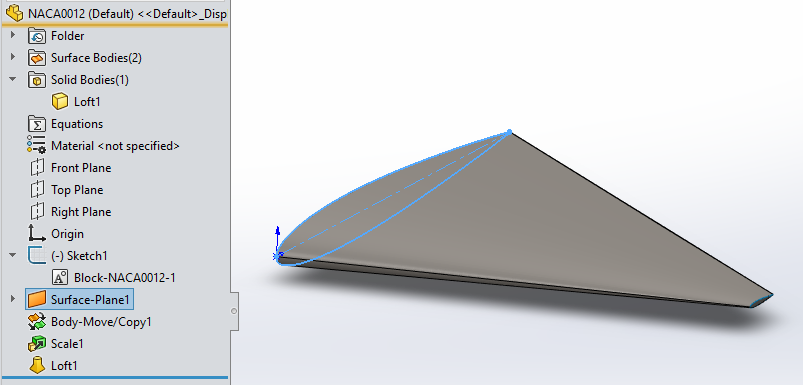Select Front Plane in feature tree
The height and width of the screenshot is (385, 803).
tap(81, 168)
